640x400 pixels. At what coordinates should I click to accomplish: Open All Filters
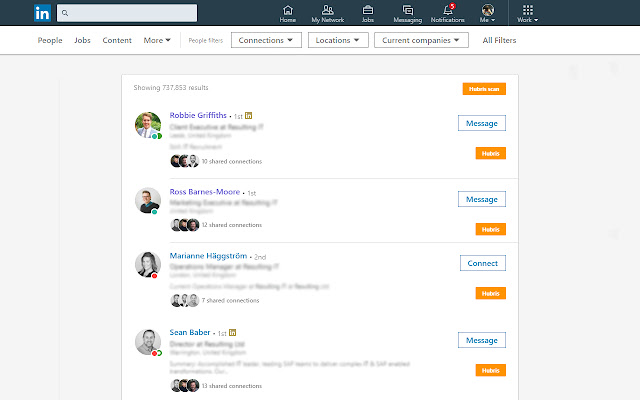pyautogui.click(x=499, y=40)
